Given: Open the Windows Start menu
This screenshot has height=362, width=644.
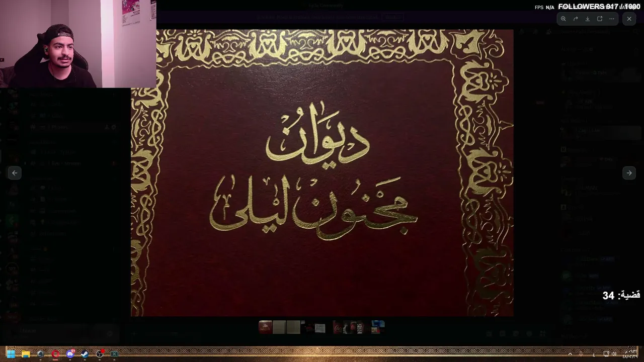Looking at the screenshot, I should click(11, 354).
